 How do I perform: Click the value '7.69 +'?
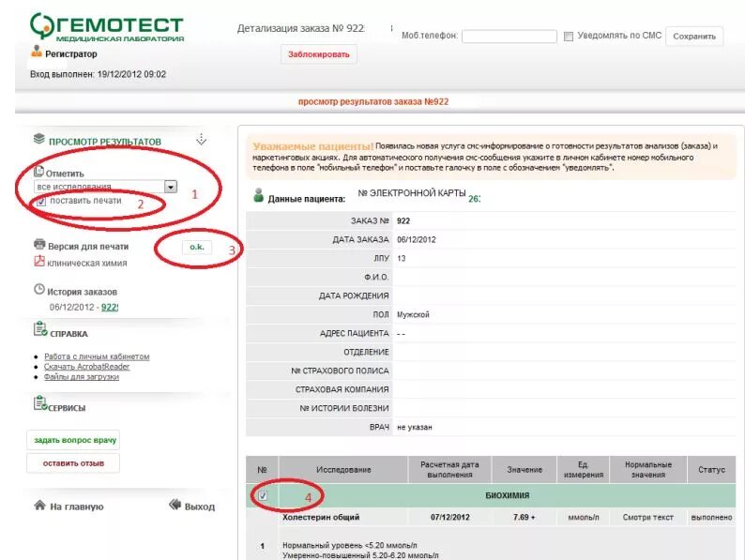(525, 517)
